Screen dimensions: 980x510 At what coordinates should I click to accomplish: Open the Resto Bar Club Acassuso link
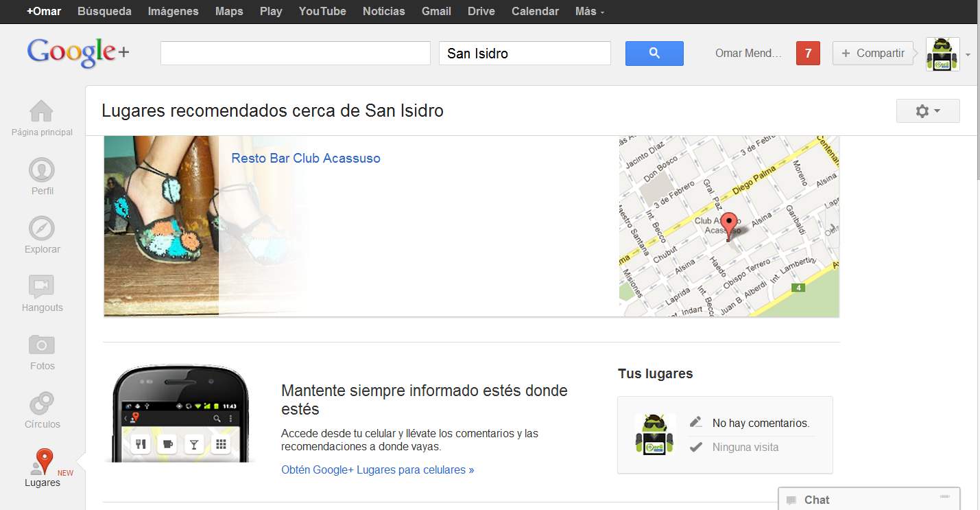(x=306, y=159)
